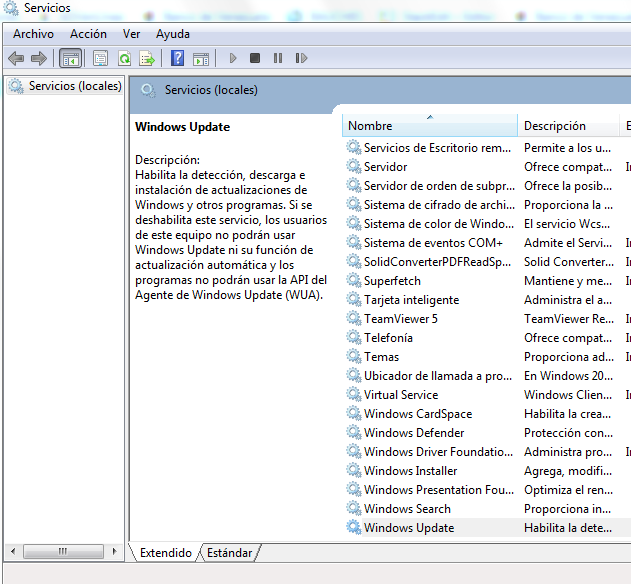This screenshot has width=631, height=584.
Task: Pause the service with the pause icon
Action: pos(278,58)
